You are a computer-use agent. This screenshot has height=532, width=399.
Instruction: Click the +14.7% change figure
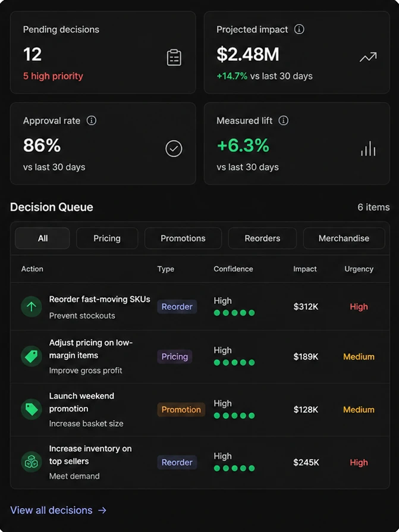pyautogui.click(x=232, y=76)
